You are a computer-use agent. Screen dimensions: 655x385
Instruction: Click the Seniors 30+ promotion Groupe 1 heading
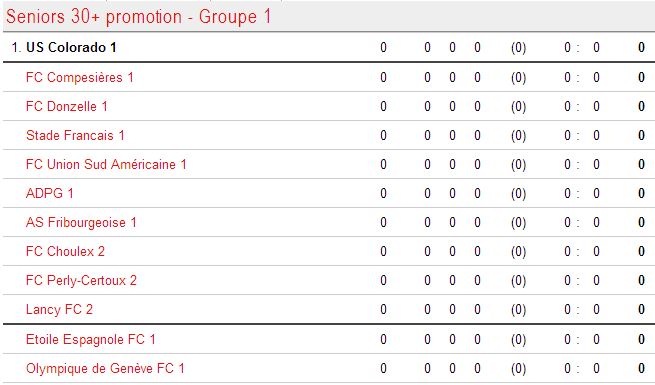(x=139, y=17)
